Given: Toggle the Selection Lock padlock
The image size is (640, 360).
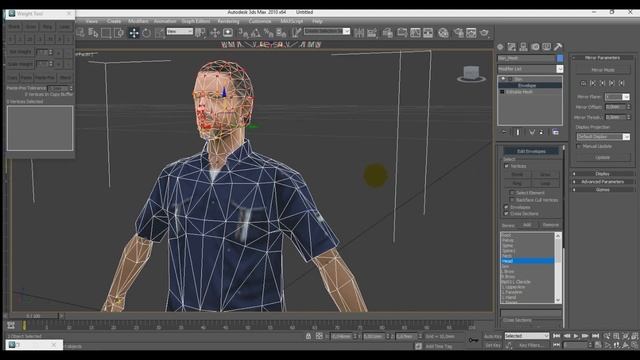Looking at the screenshot, I should point(308,336).
